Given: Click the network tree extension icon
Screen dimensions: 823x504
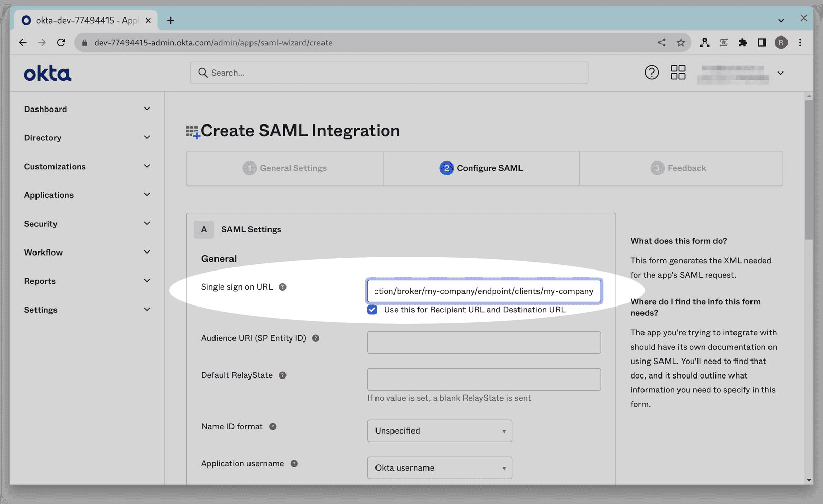Looking at the screenshot, I should point(705,43).
